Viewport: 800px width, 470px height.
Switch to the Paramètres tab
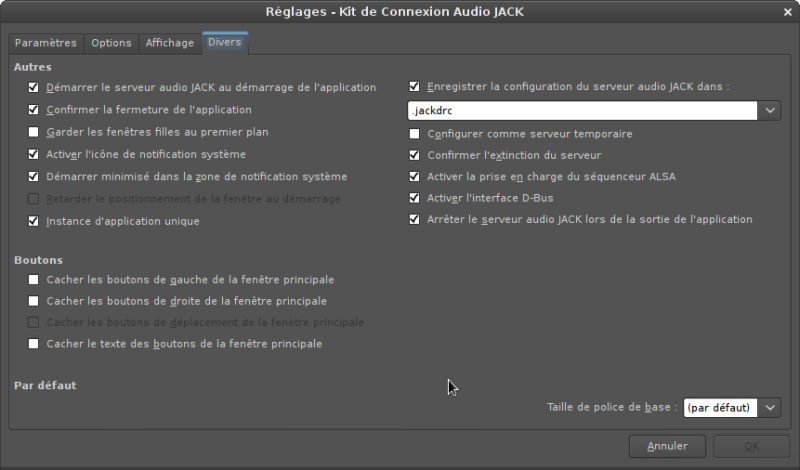[x=45, y=43]
